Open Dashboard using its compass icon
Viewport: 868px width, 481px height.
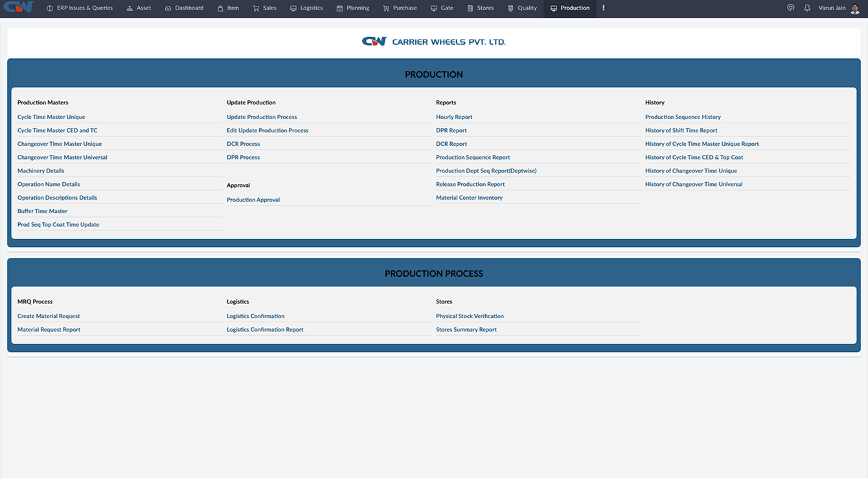coord(170,8)
